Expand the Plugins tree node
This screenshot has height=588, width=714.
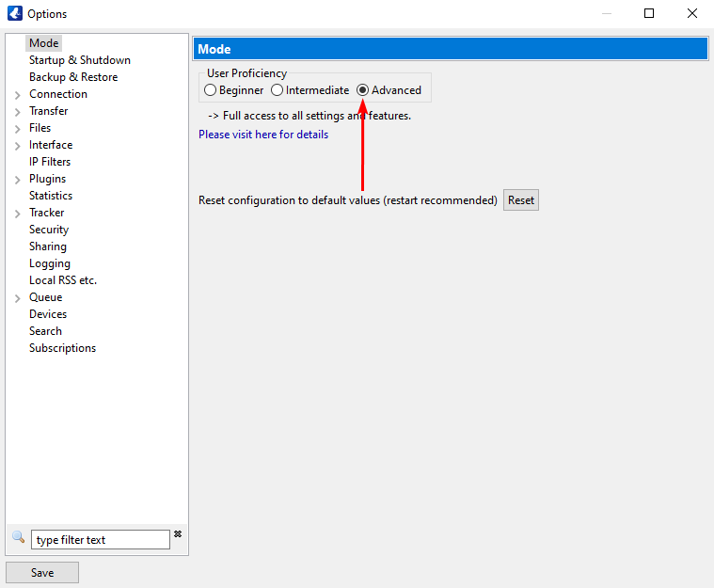(18, 180)
